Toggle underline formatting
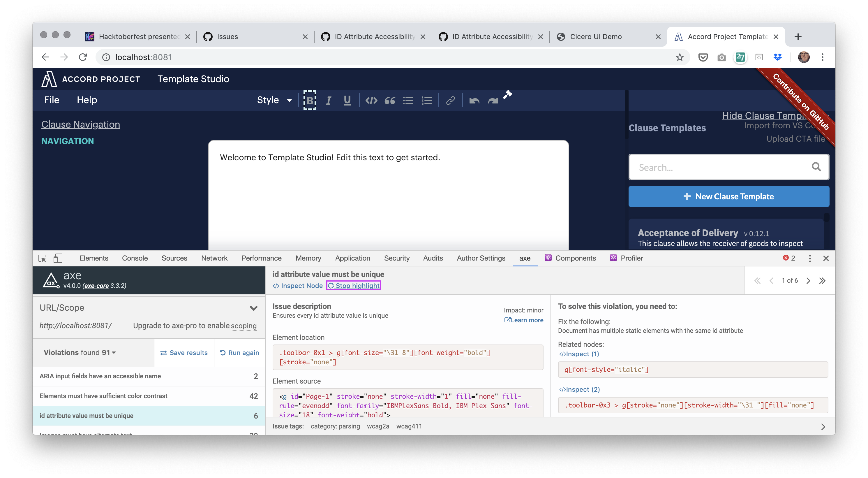 (347, 100)
